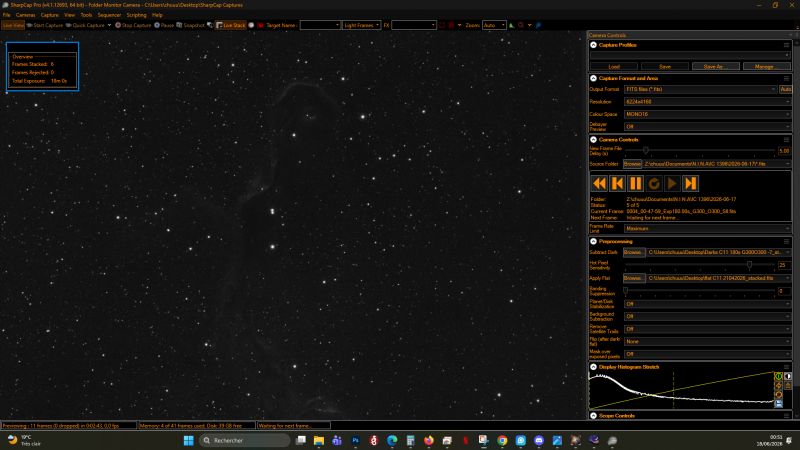Screen dimensions: 800x450
Task: Click the Target Name input field
Action: 320,25
